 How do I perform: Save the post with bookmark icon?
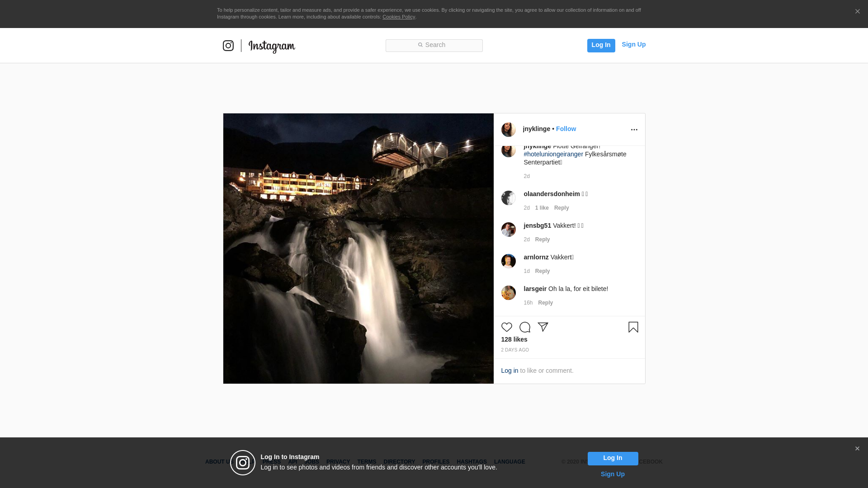(633, 327)
